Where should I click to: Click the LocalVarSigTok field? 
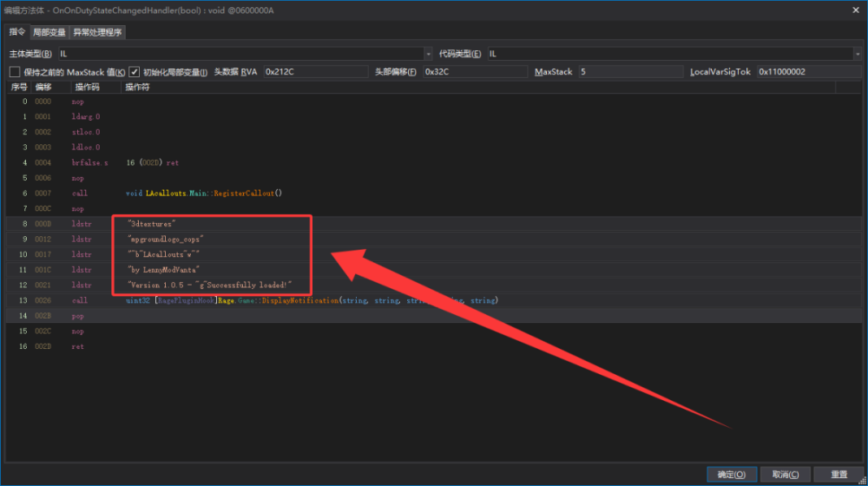(x=809, y=72)
